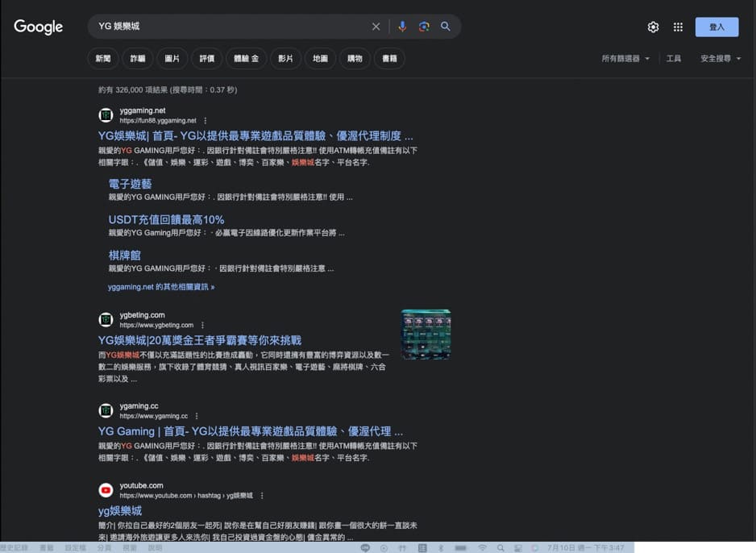Screen dimensions: 756x553
Task: Select the 詐騙 filter chip
Action: (x=137, y=58)
